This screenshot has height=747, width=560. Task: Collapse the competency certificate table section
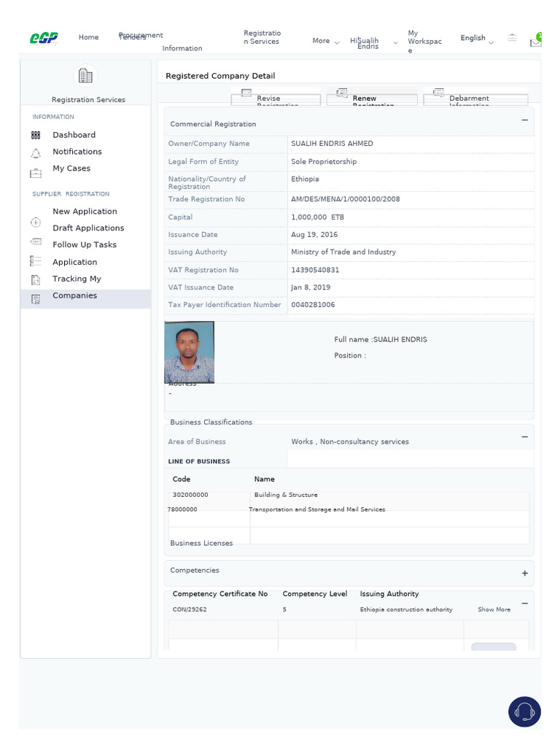(524, 603)
